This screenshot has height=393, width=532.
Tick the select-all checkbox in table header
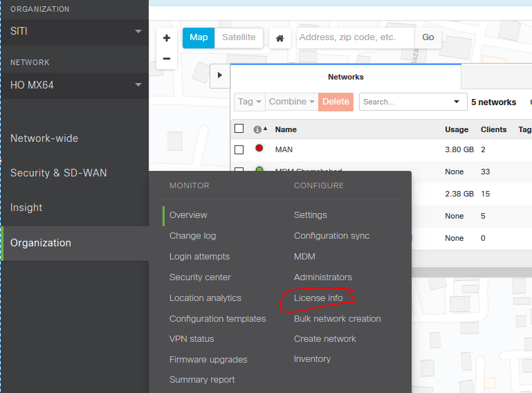pyautogui.click(x=239, y=129)
